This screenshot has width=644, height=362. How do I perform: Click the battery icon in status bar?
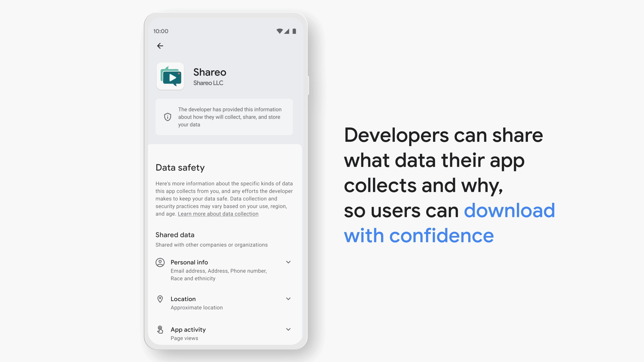pyautogui.click(x=294, y=31)
